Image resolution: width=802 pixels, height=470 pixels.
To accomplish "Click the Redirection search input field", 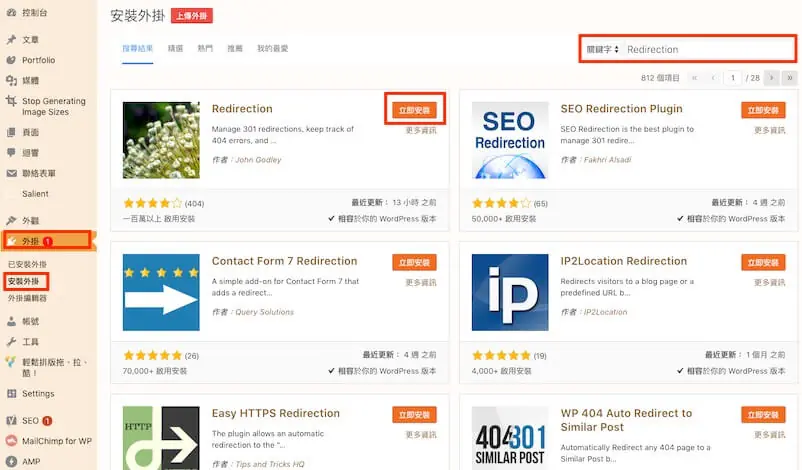I will [708, 50].
